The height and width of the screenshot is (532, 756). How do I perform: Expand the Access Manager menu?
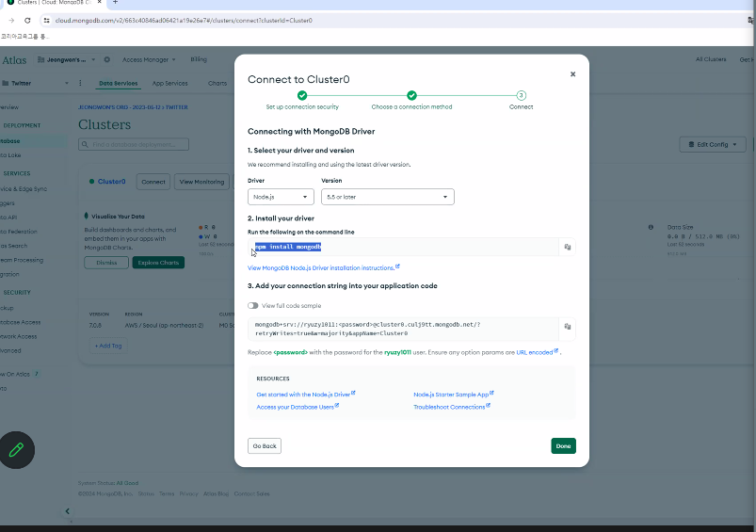coord(149,60)
